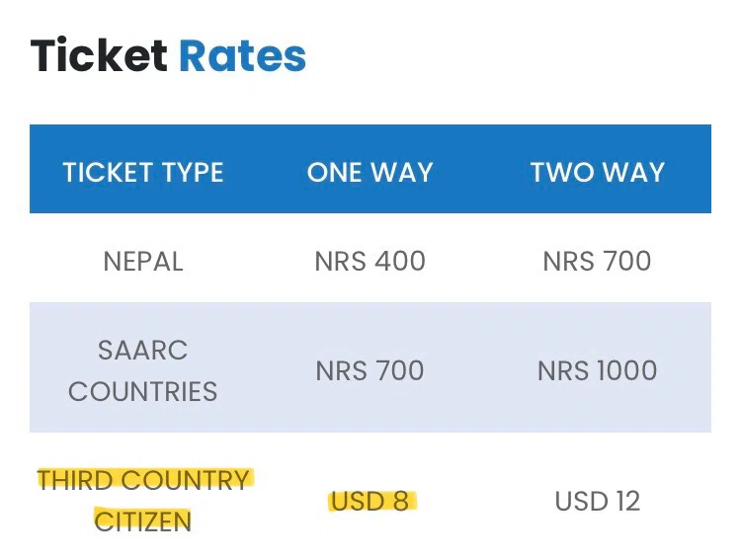Click the NRS 400 one way price
741x560 pixels.
tap(370, 262)
